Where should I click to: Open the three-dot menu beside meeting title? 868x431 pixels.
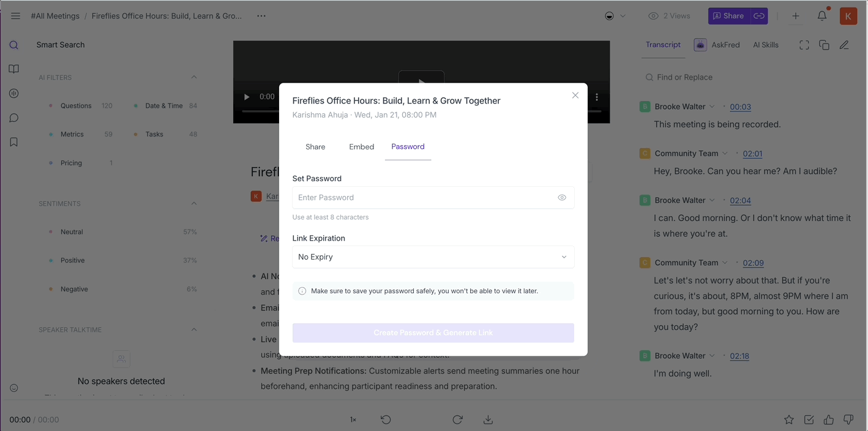[261, 16]
